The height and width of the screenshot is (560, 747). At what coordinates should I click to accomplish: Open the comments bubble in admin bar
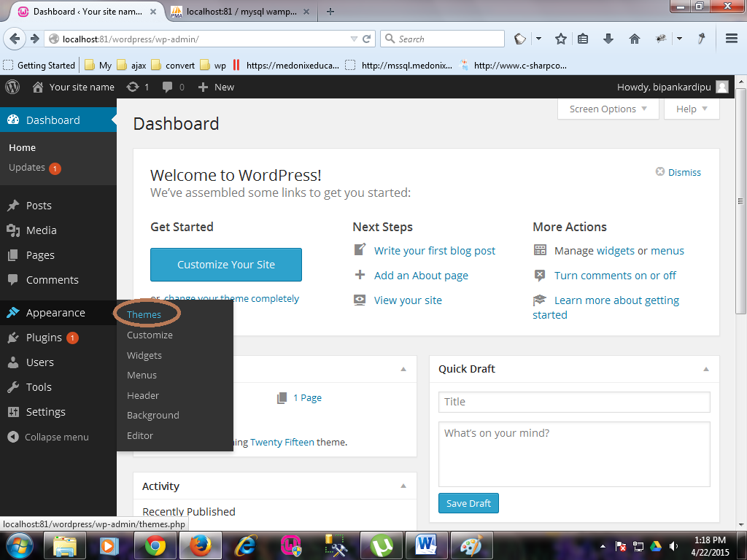[x=173, y=87]
